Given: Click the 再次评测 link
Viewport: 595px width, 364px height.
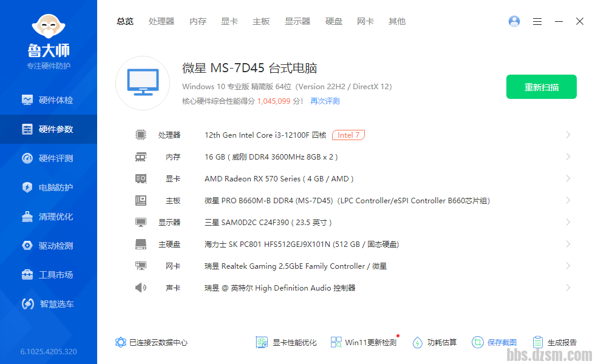Looking at the screenshot, I should click(325, 101).
